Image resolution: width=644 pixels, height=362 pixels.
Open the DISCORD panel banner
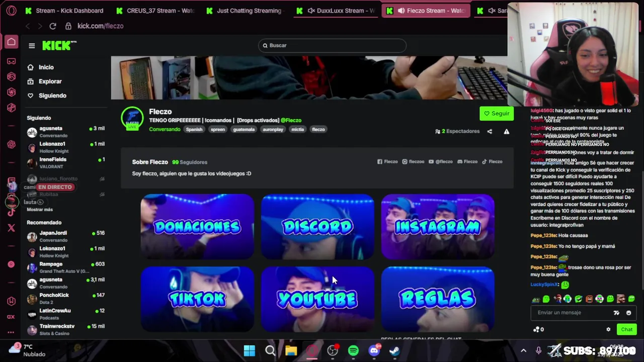pos(317,227)
